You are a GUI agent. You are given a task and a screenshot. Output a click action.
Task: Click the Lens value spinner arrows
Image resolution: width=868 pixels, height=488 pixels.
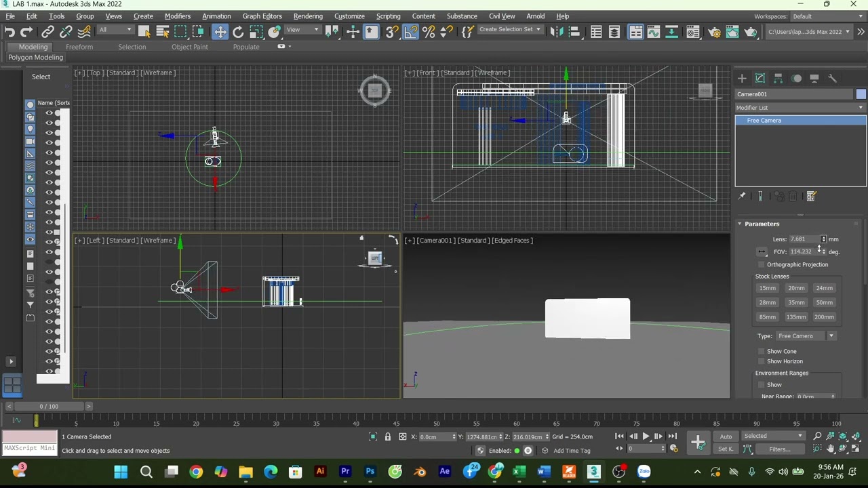(x=824, y=239)
